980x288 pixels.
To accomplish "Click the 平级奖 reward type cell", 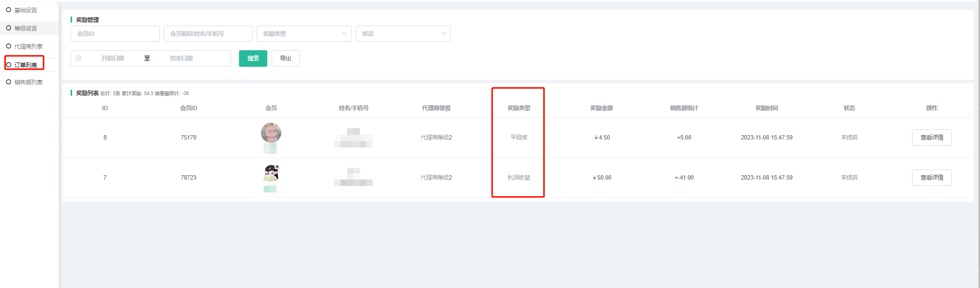I will click(519, 137).
